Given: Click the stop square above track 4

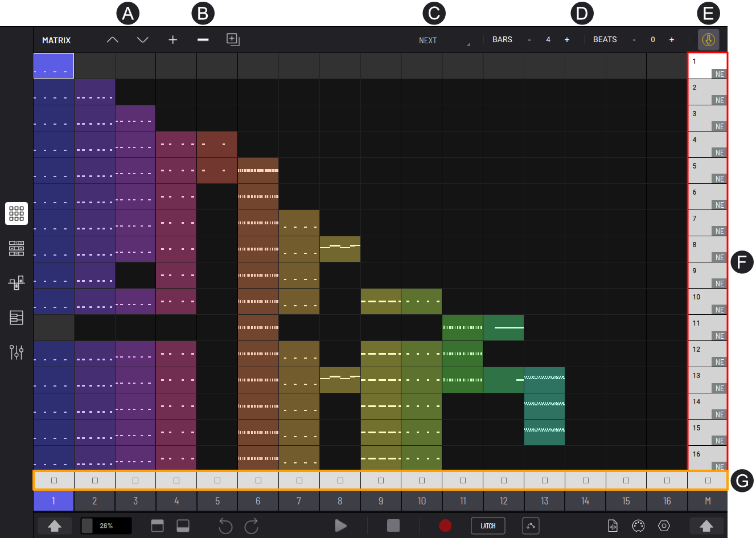Looking at the screenshot, I should coord(176,480).
